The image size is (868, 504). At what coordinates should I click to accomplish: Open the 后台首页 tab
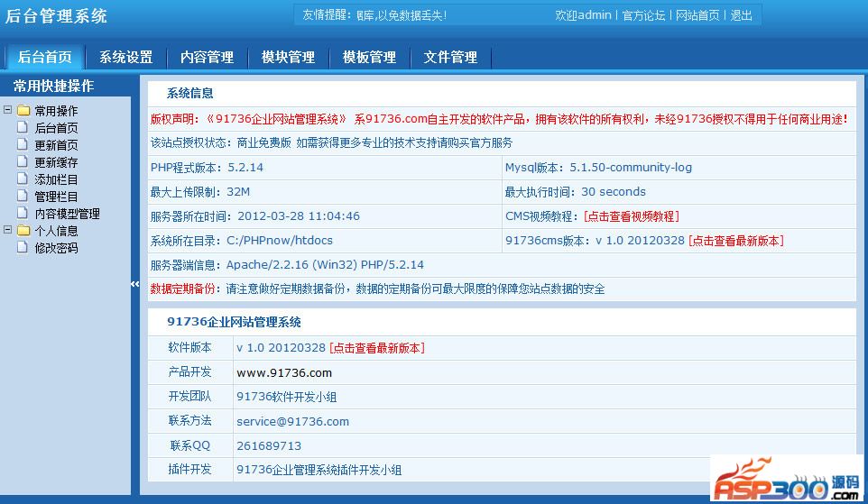(45, 57)
